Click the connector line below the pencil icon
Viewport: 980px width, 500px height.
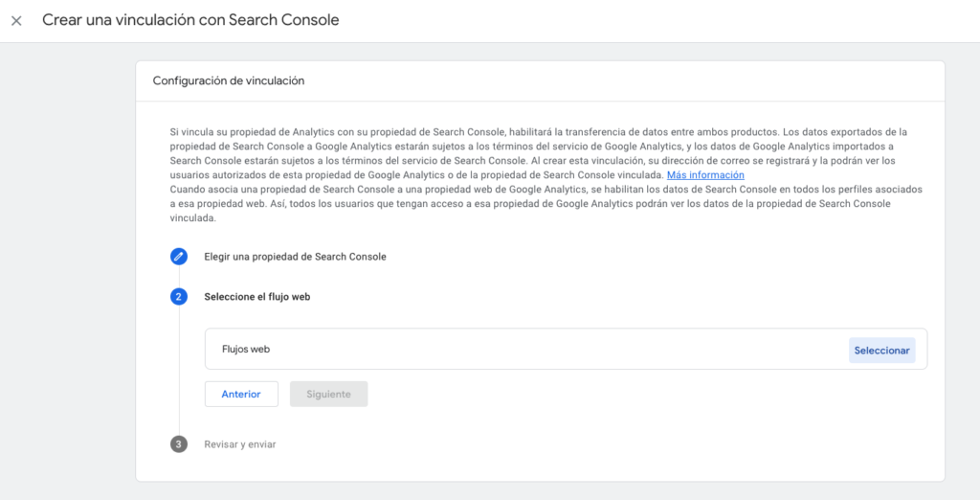[x=179, y=277]
